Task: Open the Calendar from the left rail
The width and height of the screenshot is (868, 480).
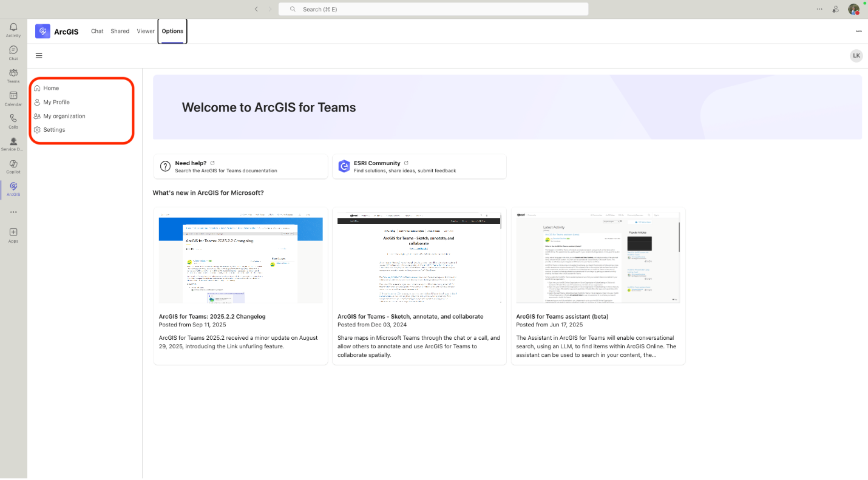Action: click(x=13, y=98)
